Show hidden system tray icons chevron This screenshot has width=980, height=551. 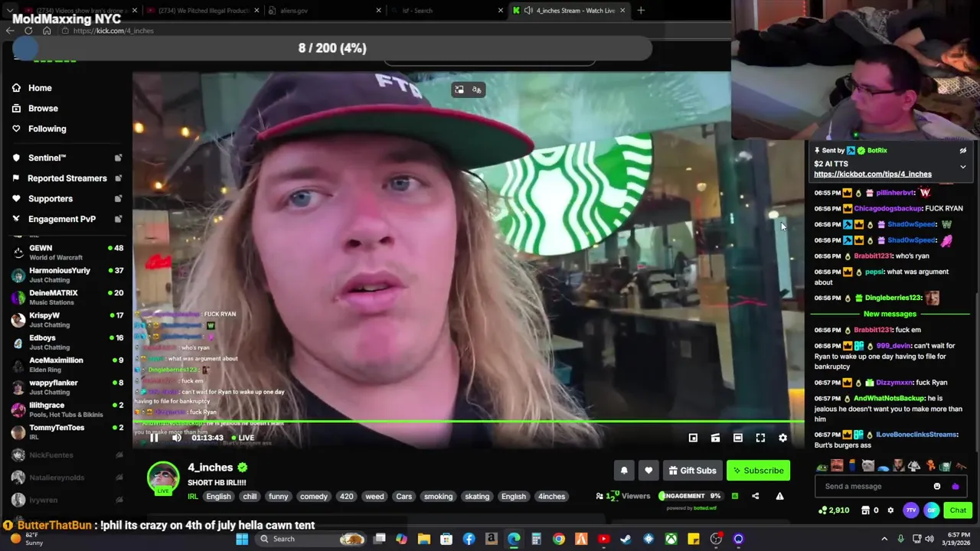pos(884,539)
